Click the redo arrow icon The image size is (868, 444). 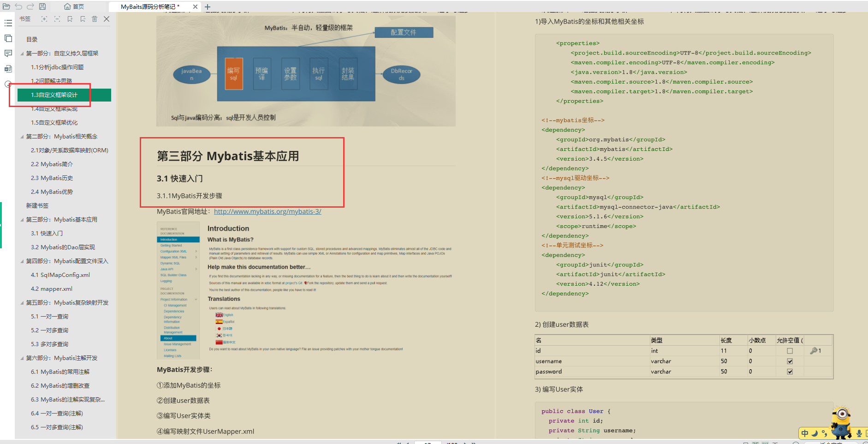point(30,6)
